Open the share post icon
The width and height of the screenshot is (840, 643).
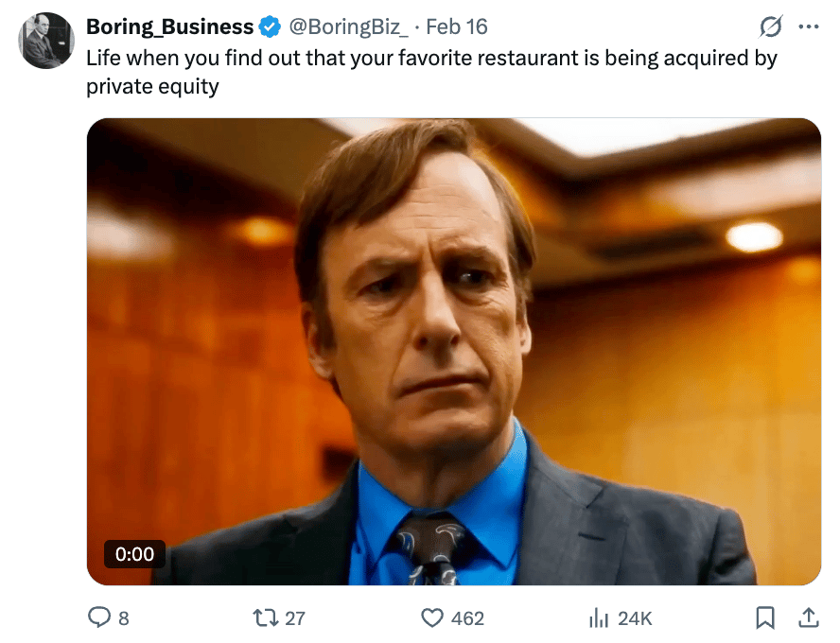(x=809, y=617)
